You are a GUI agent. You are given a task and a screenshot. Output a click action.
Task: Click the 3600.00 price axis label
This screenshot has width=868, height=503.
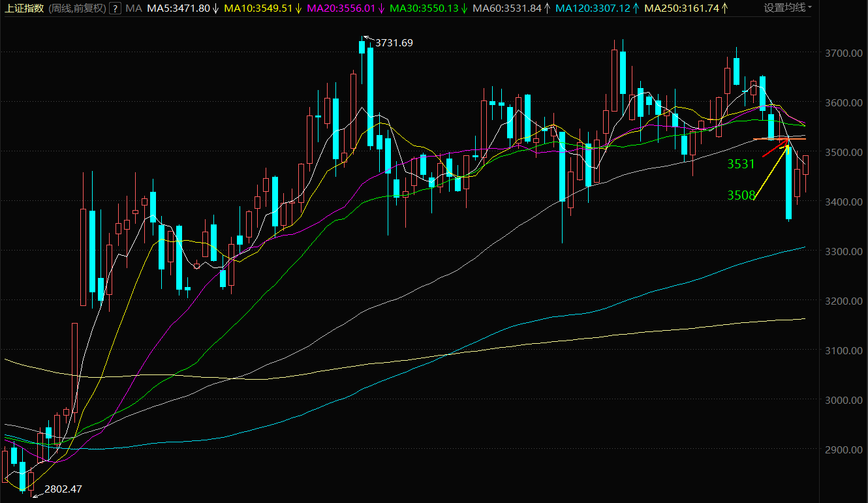[844, 102]
